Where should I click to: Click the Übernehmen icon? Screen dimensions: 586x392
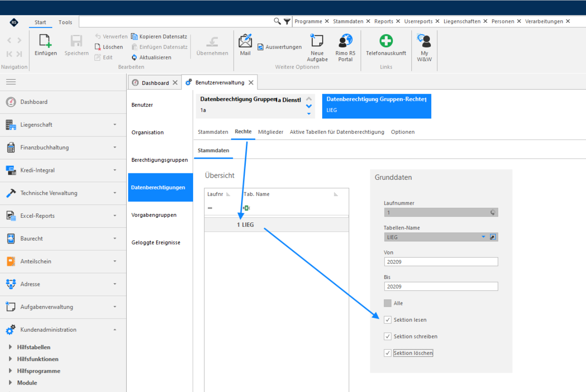coord(212,41)
